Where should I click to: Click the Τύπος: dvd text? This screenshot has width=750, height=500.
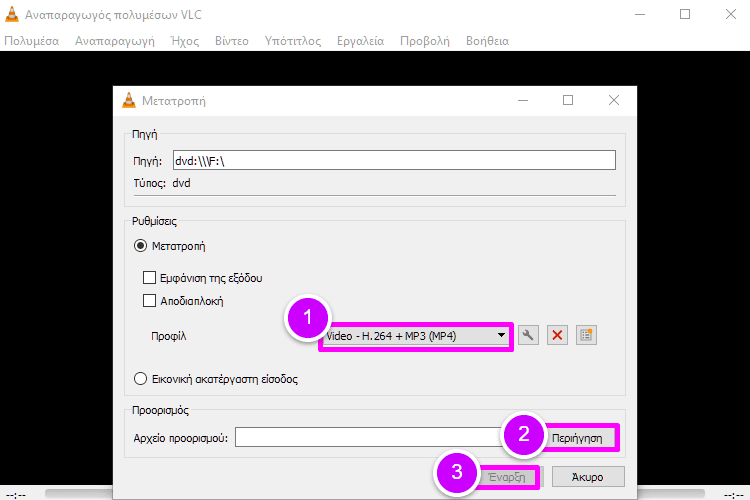pos(162,183)
